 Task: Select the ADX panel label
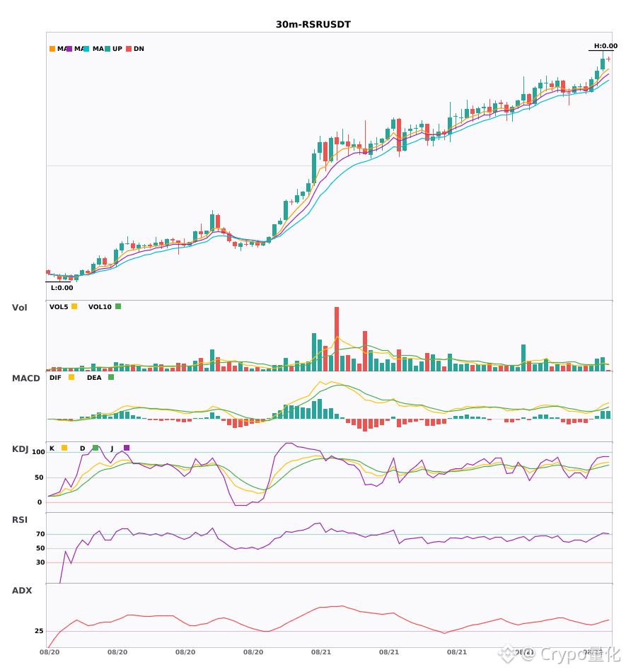(22, 591)
